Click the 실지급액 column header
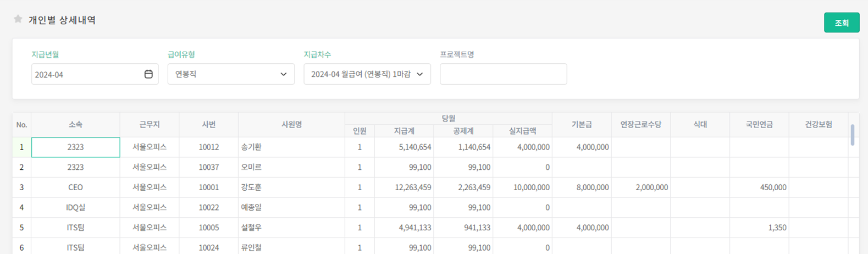Viewport: 868px width, 254px height. [x=522, y=131]
